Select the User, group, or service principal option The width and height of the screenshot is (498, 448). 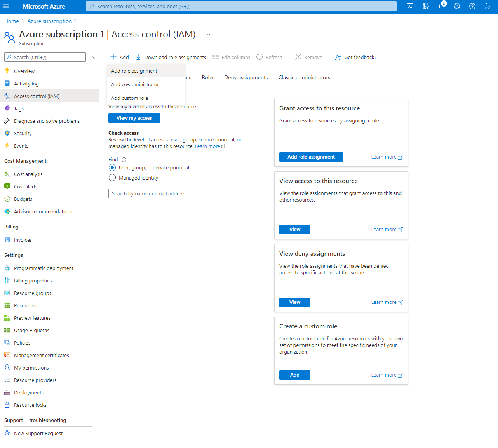[112, 167]
